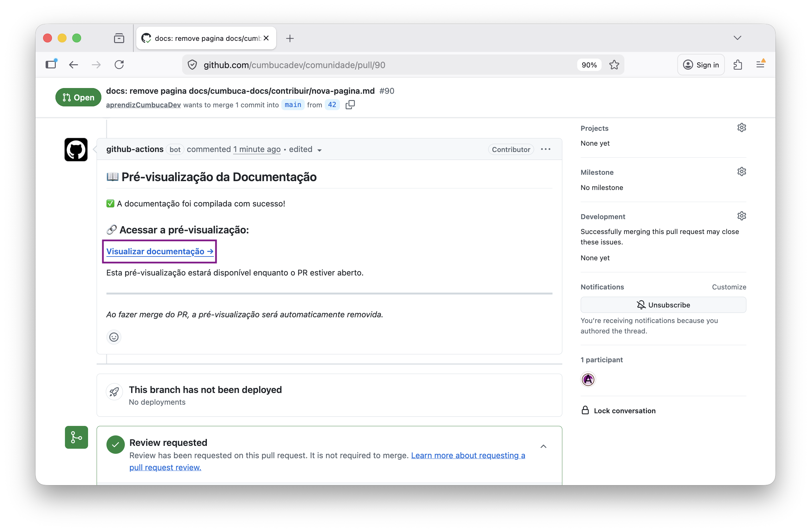Expand the list all tabs chevron
This screenshot has width=811, height=532.
point(738,38)
